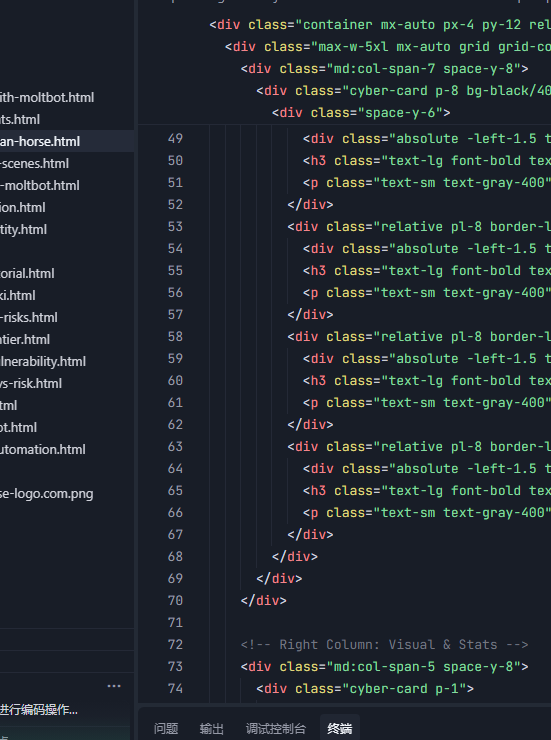
Task: Select the 调试控制台 tab
Action: [x=276, y=729]
